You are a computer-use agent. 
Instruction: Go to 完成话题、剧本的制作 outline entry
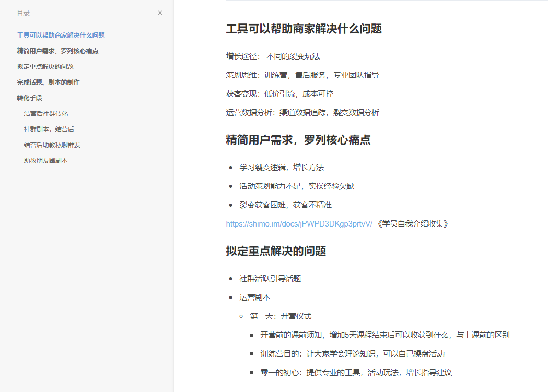tap(48, 82)
